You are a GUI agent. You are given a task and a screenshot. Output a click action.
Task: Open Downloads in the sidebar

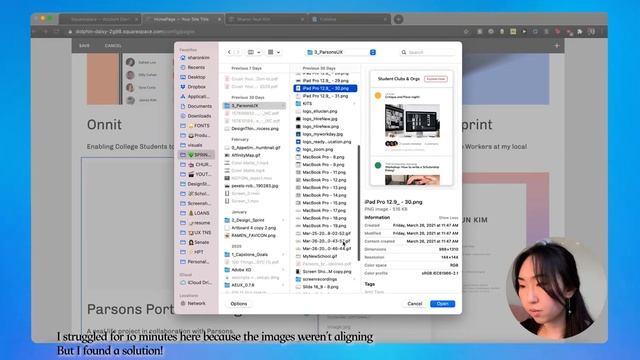[x=197, y=116]
